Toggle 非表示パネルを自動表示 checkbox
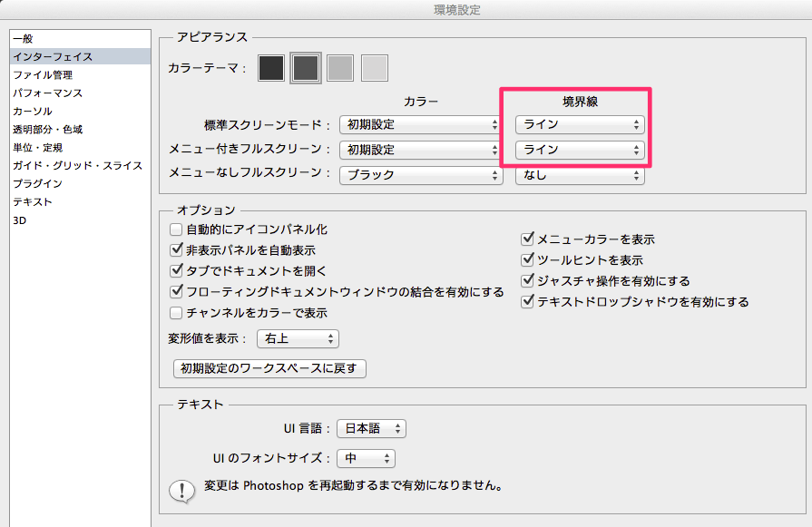This screenshot has height=527, width=812. click(x=176, y=250)
